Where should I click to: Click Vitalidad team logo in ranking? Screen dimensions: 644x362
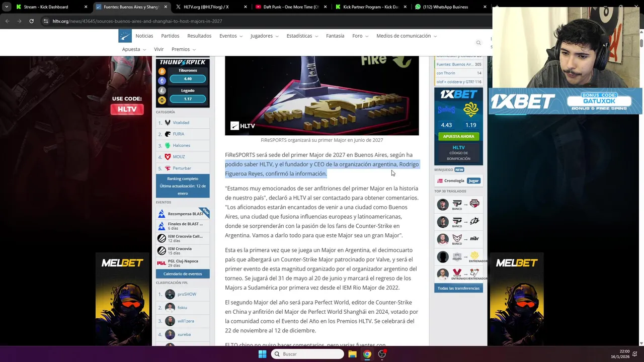click(x=168, y=123)
